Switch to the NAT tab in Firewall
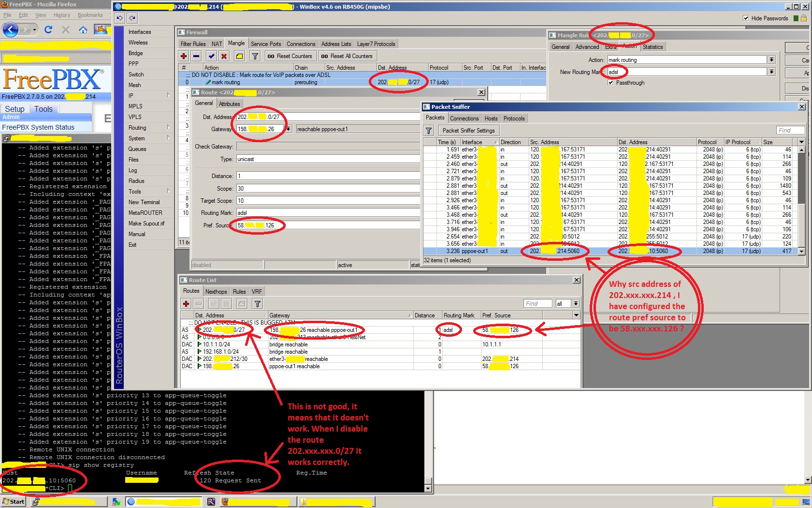The height and width of the screenshot is (508, 812). tap(217, 44)
